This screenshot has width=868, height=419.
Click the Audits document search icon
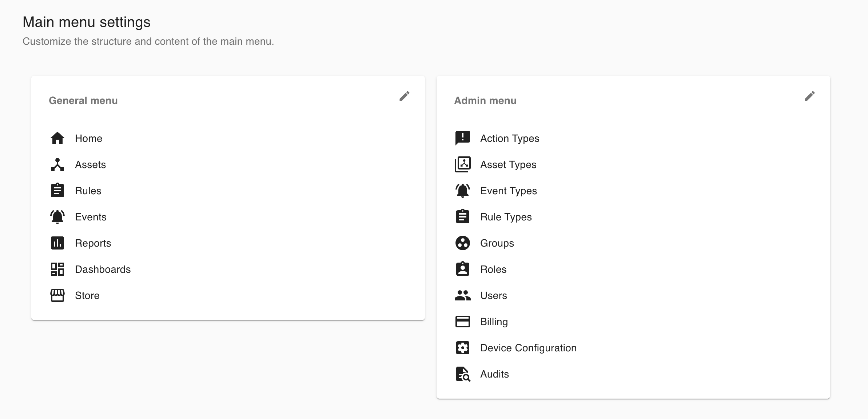[x=463, y=374]
